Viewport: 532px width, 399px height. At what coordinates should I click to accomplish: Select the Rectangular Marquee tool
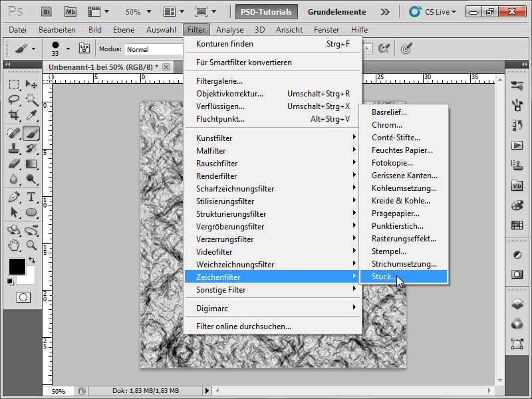(x=14, y=84)
